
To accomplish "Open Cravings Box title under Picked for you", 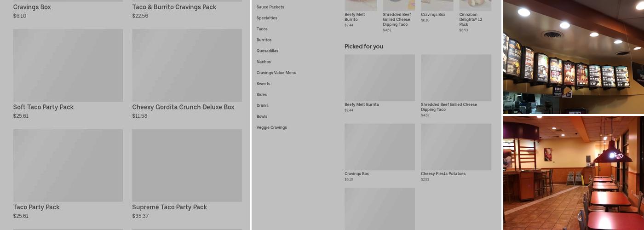I will point(356,174).
